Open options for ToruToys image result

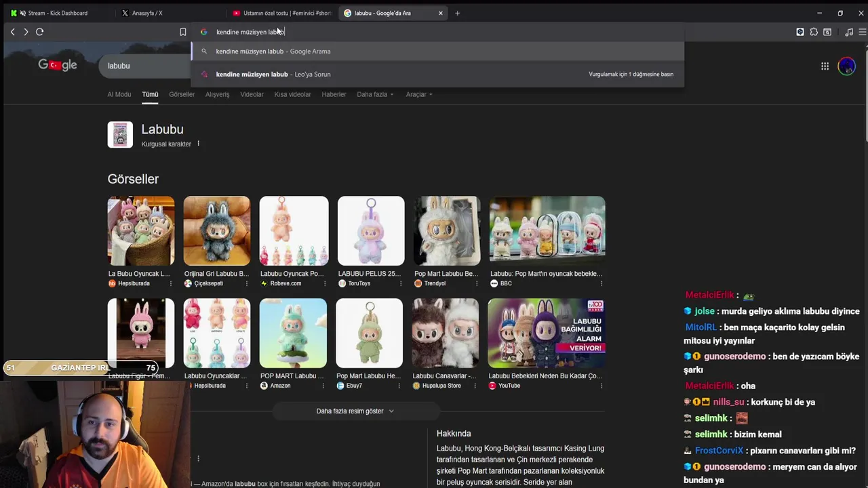[401, 283]
